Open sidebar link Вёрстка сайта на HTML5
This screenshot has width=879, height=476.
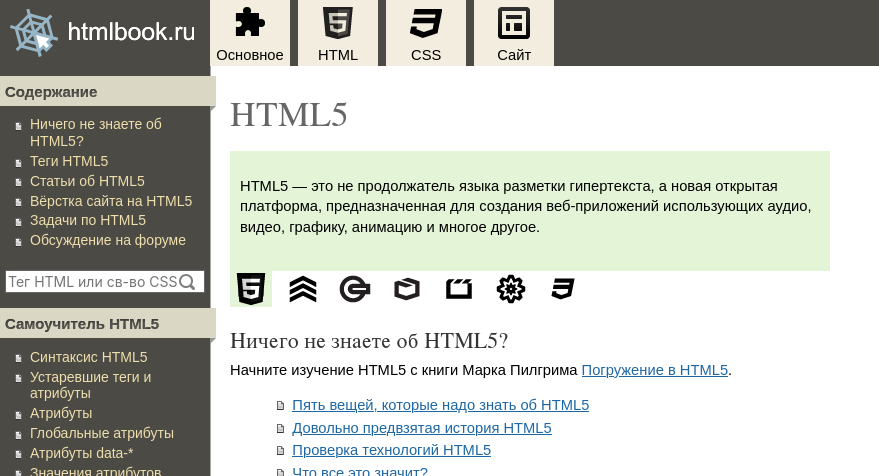pos(111,201)
